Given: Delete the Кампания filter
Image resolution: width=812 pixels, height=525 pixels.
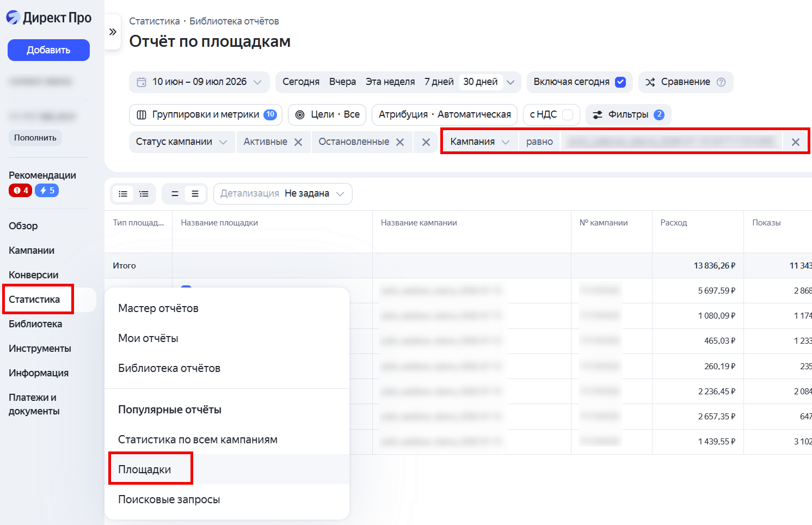Looking at the screenshot, I should coord(796,142).
